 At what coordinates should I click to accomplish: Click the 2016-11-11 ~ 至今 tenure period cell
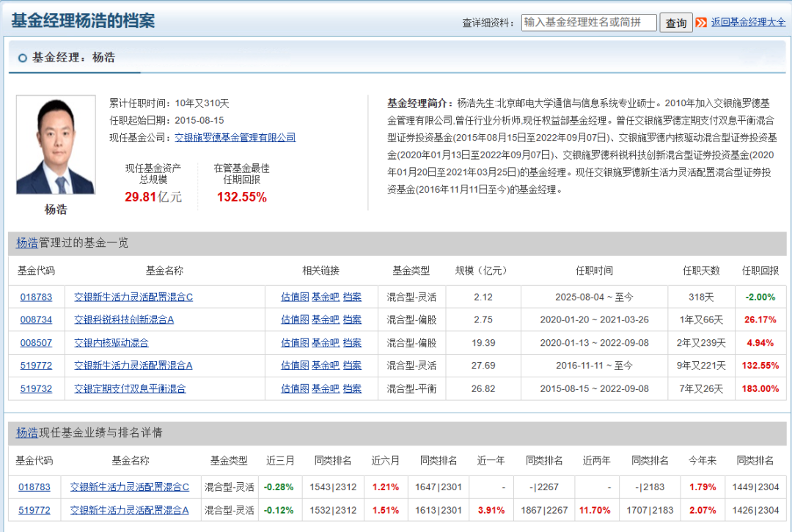[x=594, y=366]
